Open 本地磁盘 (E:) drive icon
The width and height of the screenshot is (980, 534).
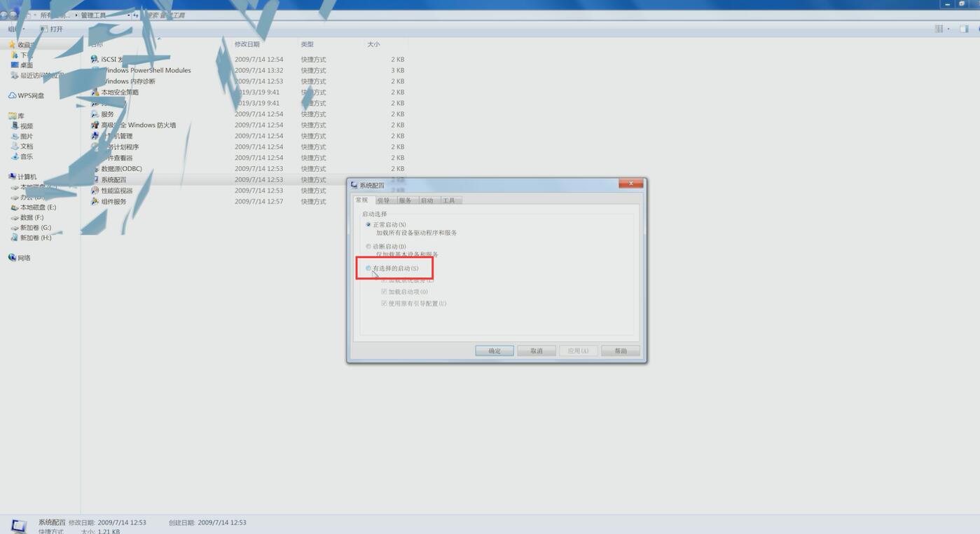pyautogui.click(x=15, y=207)
